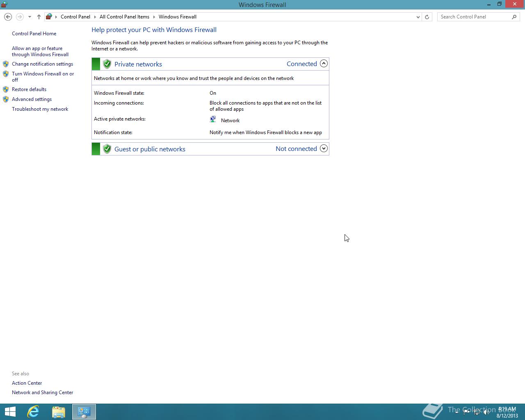Launch Internet Explorer from taskbar
525x420 pixels.
point(33,412)
